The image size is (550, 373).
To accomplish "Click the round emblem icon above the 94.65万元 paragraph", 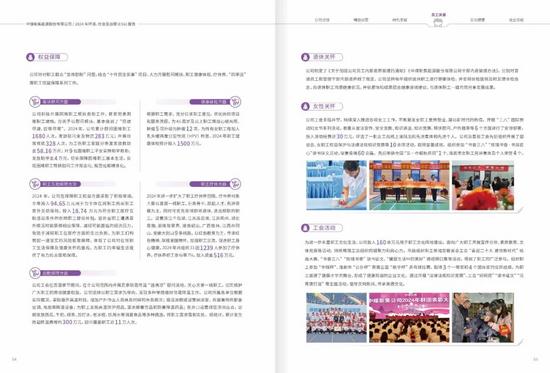I will (35, 184).
